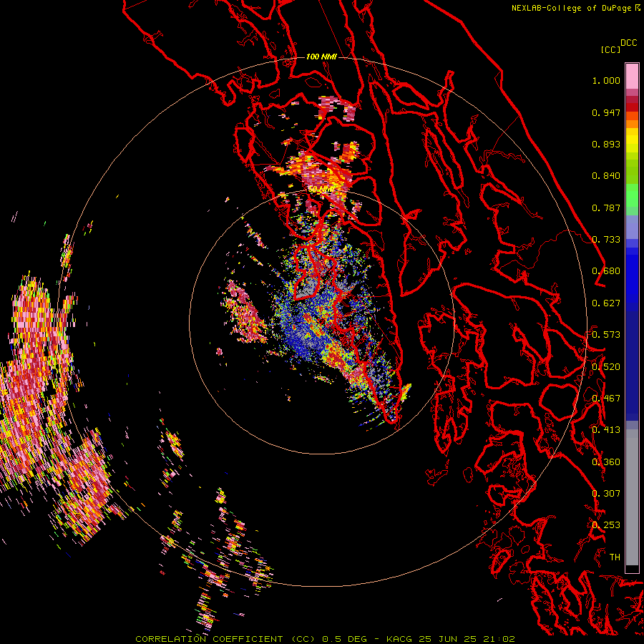This screenshot has width=644, height=644.
Task: Click the 50 NMI range ring label
Action: tap(321, 190)
